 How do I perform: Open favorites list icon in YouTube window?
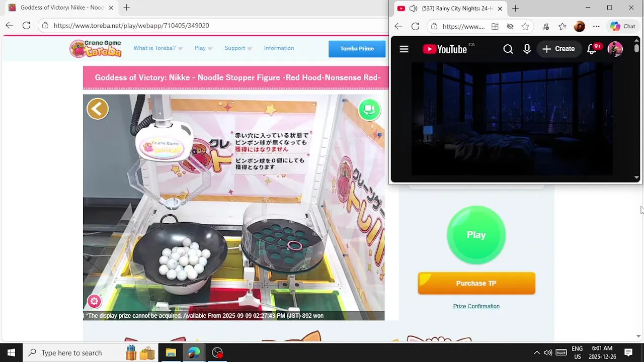pyautogui.click(x=562, y=26)
